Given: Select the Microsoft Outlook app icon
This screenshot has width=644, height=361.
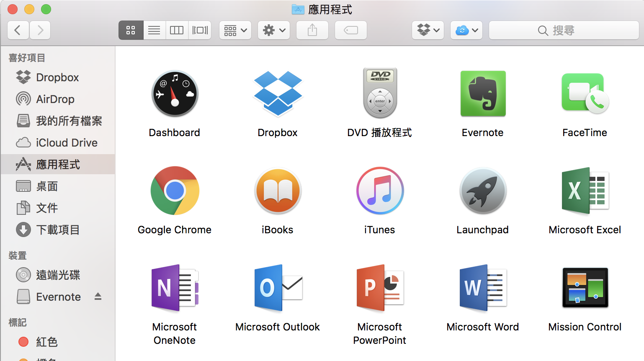Looking at the screenshot, I should click(x=278, y=288).
